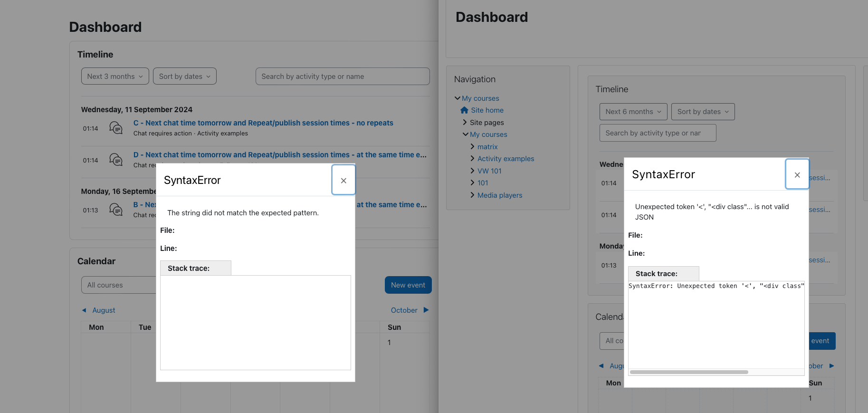868x413 pixels.
Task: Open the All courses dropdown in left Calendar
Action: pos(119,285)
